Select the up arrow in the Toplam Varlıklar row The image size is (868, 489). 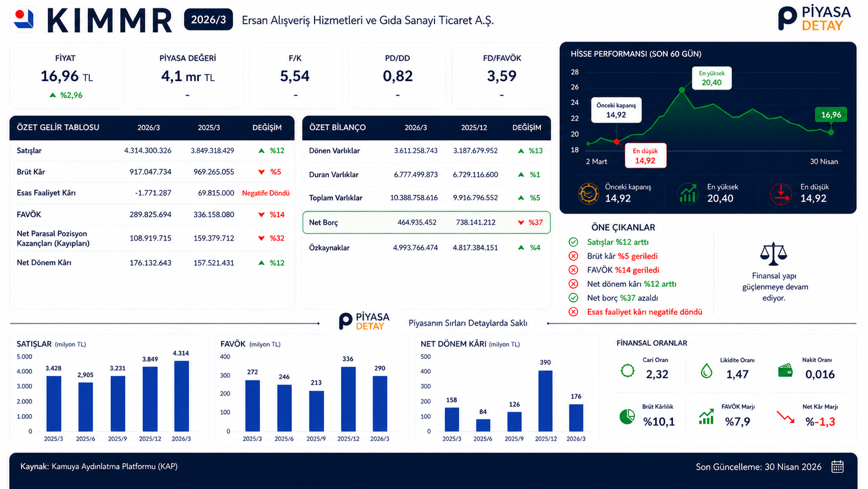pos(521,198)
